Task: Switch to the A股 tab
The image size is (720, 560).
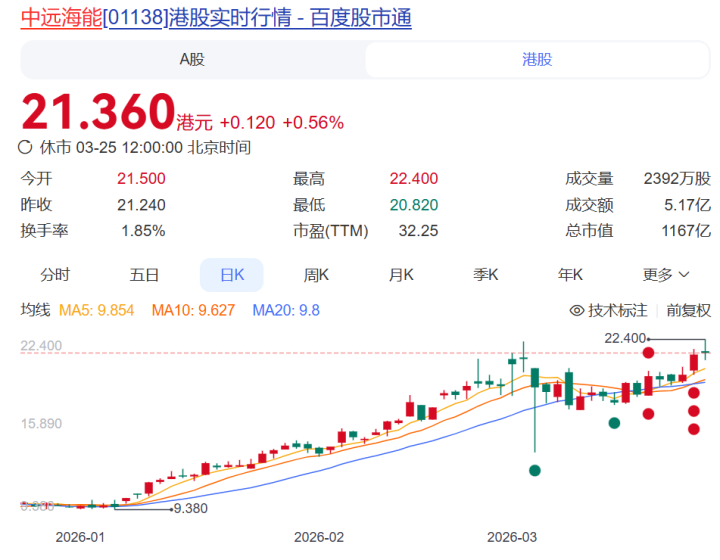Action: click(192, 60)
